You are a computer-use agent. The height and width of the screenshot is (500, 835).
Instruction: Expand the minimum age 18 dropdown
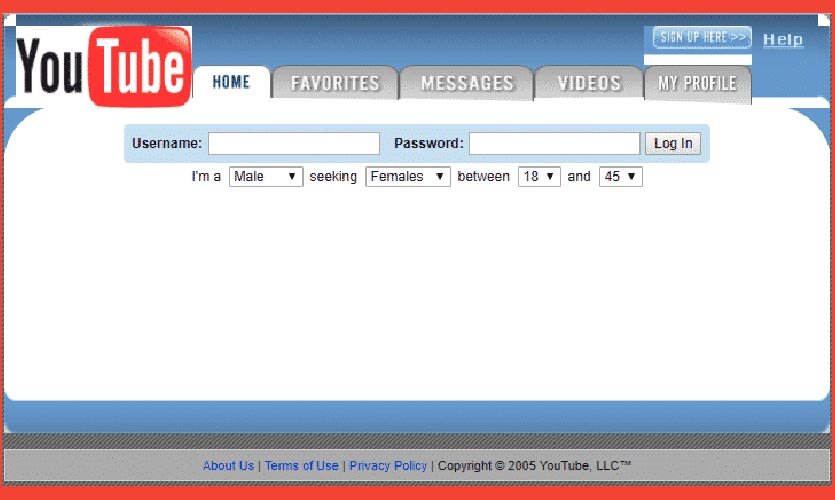(539, 176)
